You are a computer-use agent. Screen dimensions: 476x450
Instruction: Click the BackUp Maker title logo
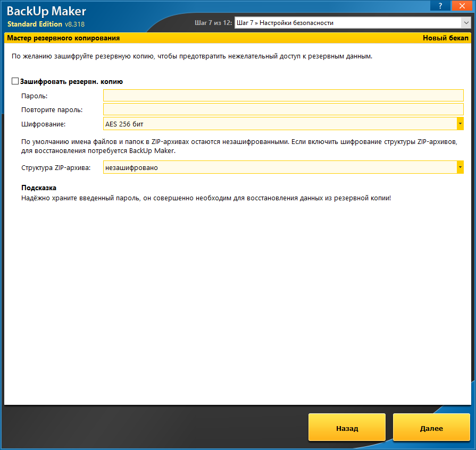pos(46,11)
